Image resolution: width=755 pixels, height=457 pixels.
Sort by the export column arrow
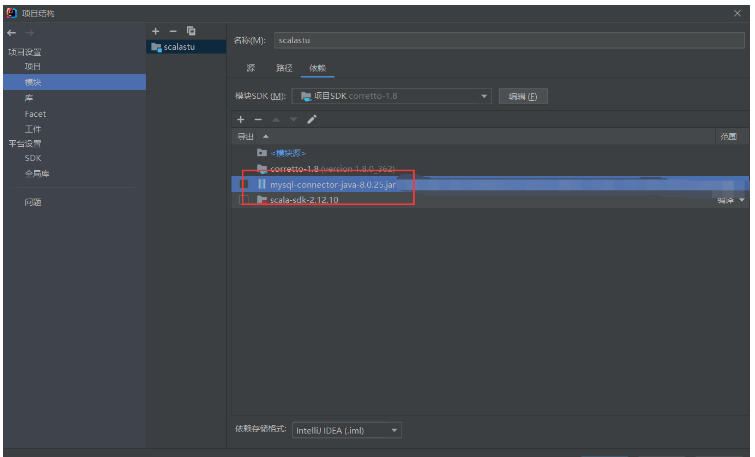click(266, 136)
